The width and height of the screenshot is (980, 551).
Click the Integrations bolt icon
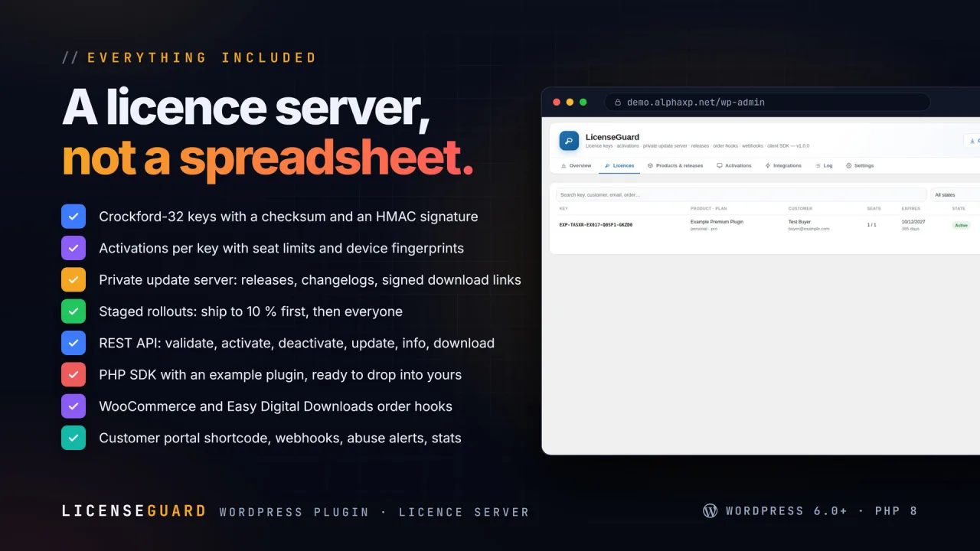[x=768, y=165]
